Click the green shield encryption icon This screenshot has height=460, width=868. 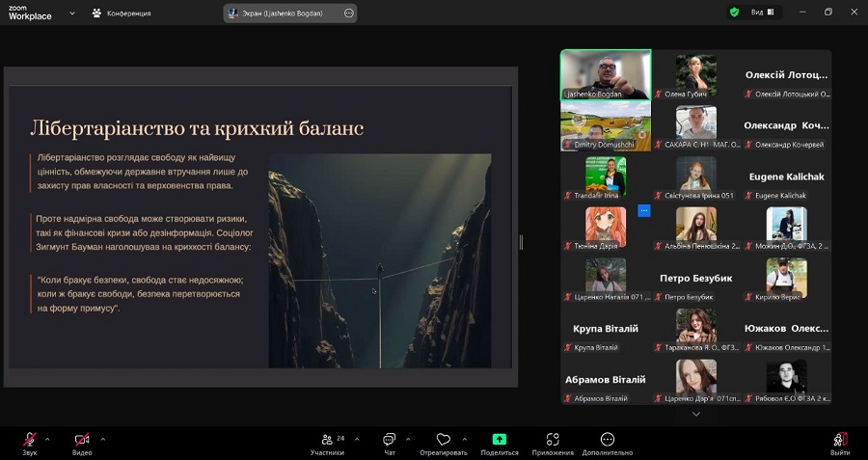pyautogui.click(x=734, y=13)
